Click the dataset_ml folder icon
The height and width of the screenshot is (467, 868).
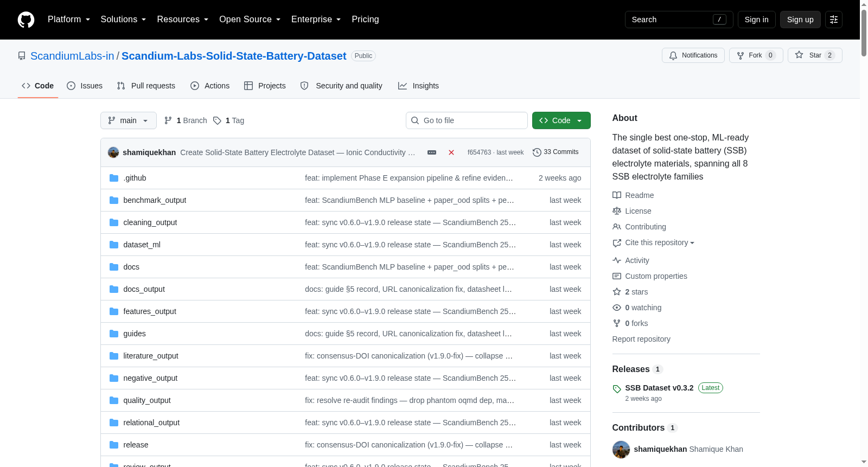point(114,245)
